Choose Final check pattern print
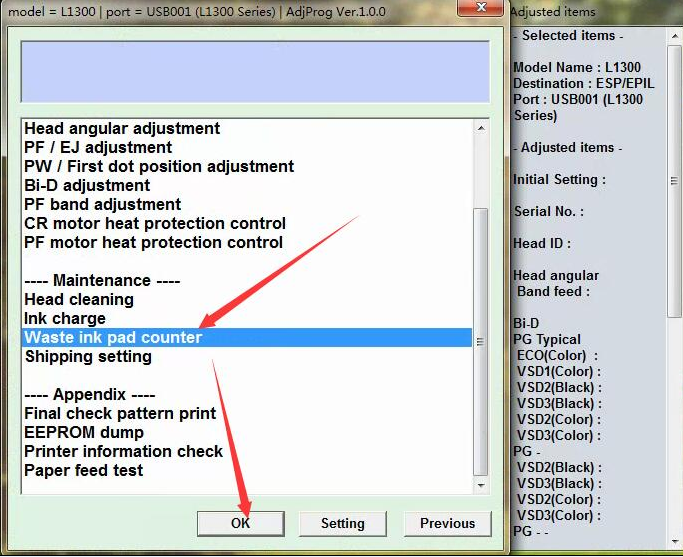This screenshot has width=683, height=557. point(120,414)
